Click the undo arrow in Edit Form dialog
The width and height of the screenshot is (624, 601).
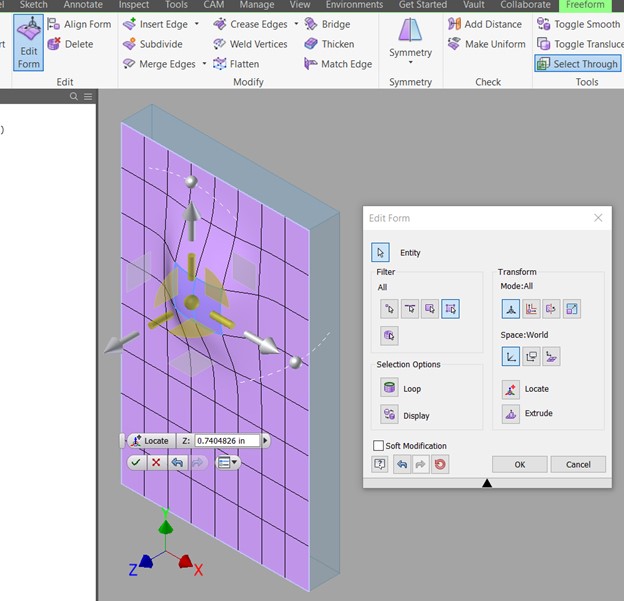[x=402, y=464]
